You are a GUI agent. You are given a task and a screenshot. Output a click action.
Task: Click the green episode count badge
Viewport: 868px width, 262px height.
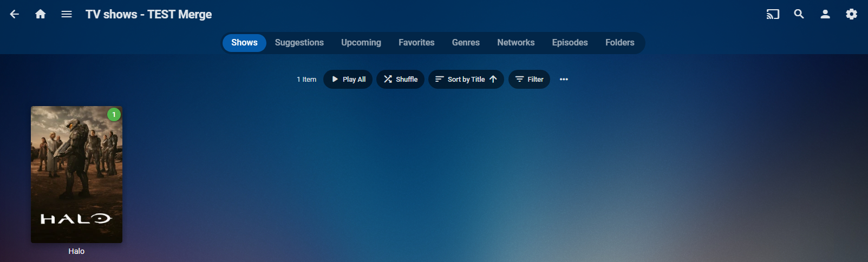[x=114, y=115]
